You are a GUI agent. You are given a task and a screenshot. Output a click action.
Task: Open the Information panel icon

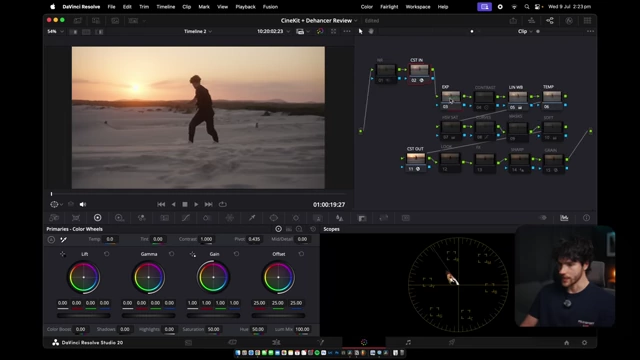tap(586, 218)
